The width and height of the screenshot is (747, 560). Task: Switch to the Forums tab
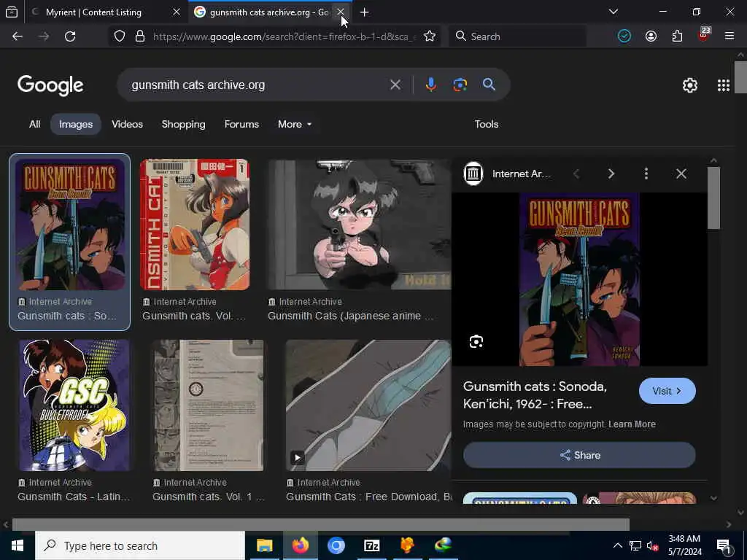(241, 124)
